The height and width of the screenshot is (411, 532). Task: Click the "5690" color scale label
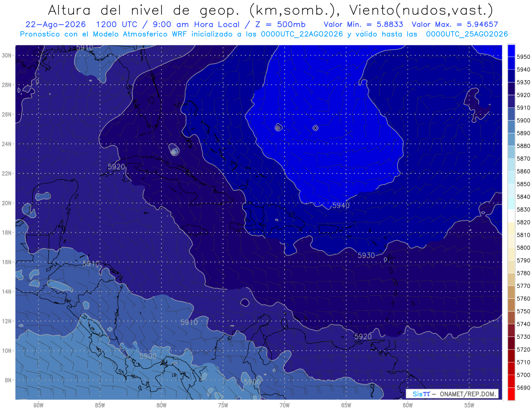tap(524, 388)
